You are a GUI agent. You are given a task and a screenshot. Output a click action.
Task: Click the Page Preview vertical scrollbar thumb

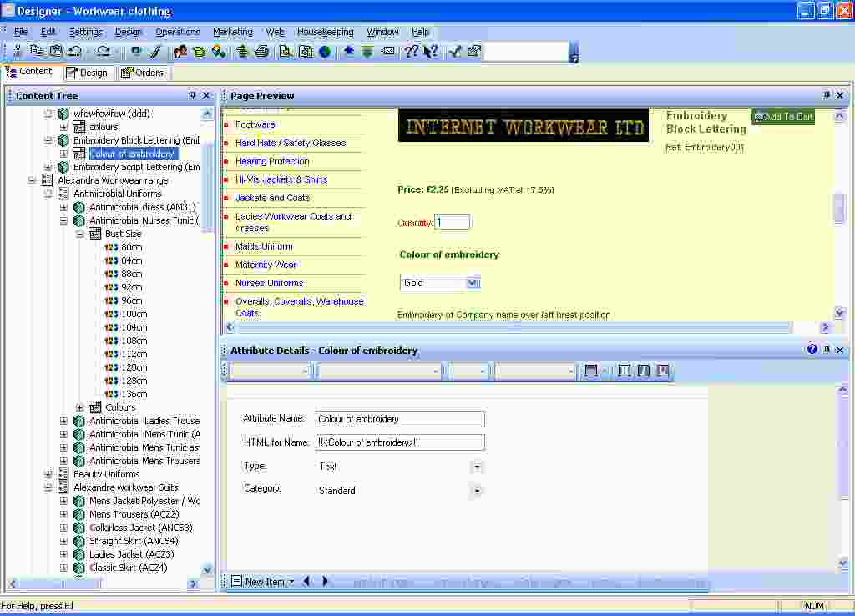coord(840,208)
